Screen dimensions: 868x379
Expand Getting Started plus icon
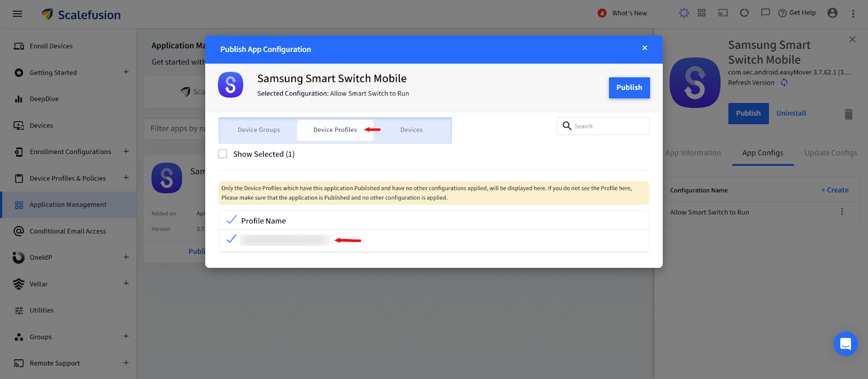click(126, 72)
